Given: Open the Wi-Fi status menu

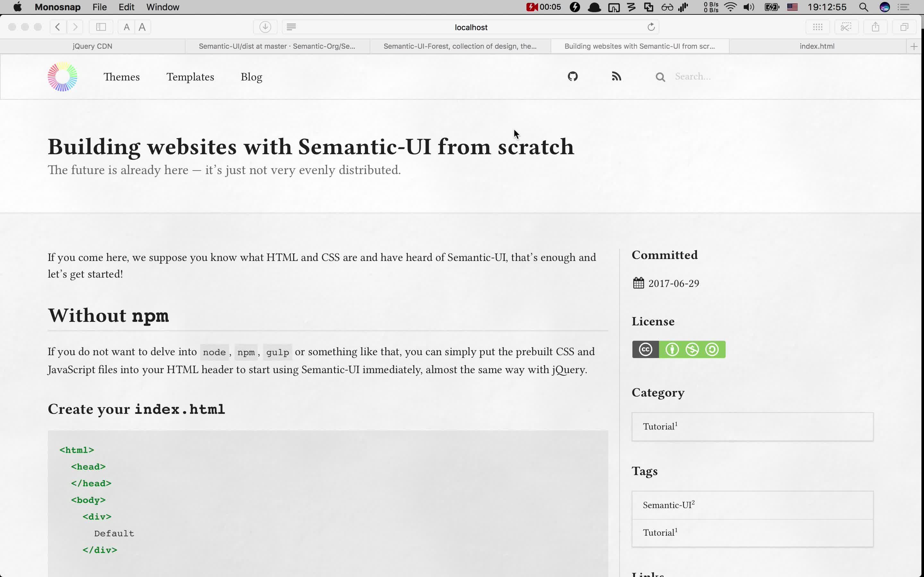Looking at the screenshot, I should pyautogui.click(x=730, y=7).
